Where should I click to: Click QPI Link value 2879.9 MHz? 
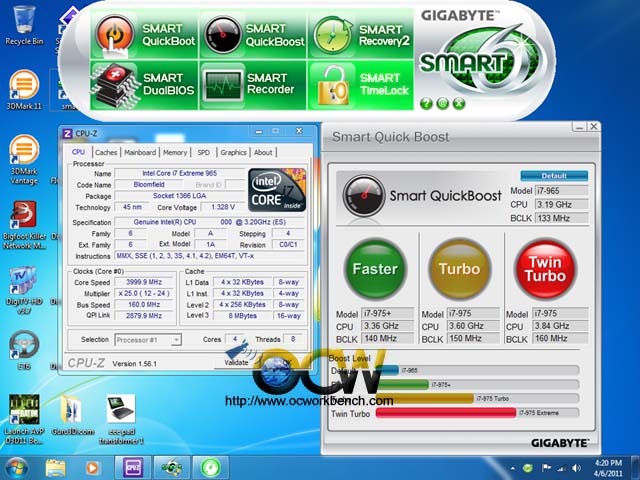144,316
